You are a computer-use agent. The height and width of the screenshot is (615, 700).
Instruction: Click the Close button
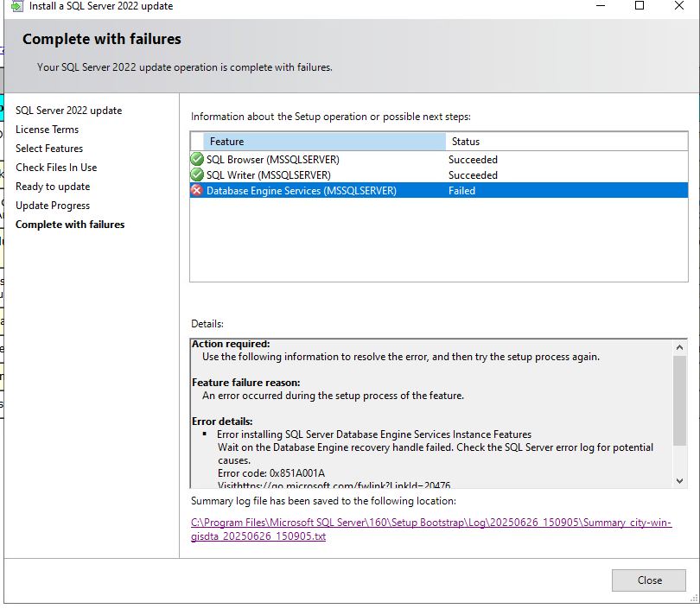pyautogui.click(x=649, y=580)
